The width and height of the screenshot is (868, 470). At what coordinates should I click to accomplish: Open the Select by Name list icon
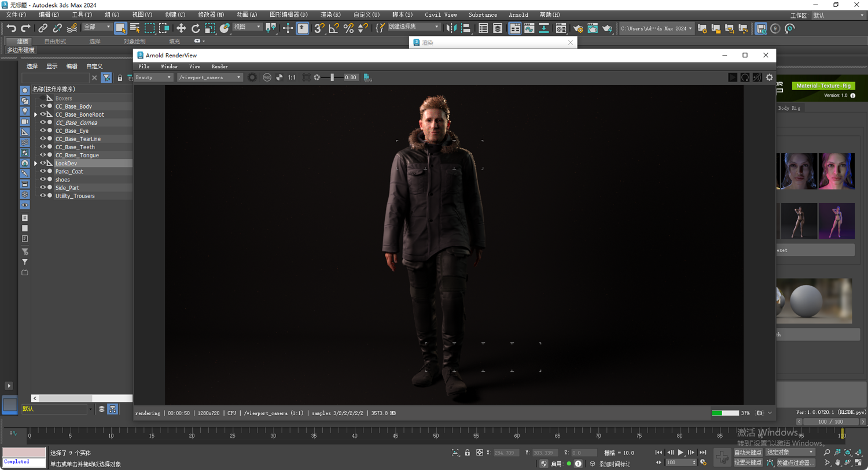coord(135,28)
